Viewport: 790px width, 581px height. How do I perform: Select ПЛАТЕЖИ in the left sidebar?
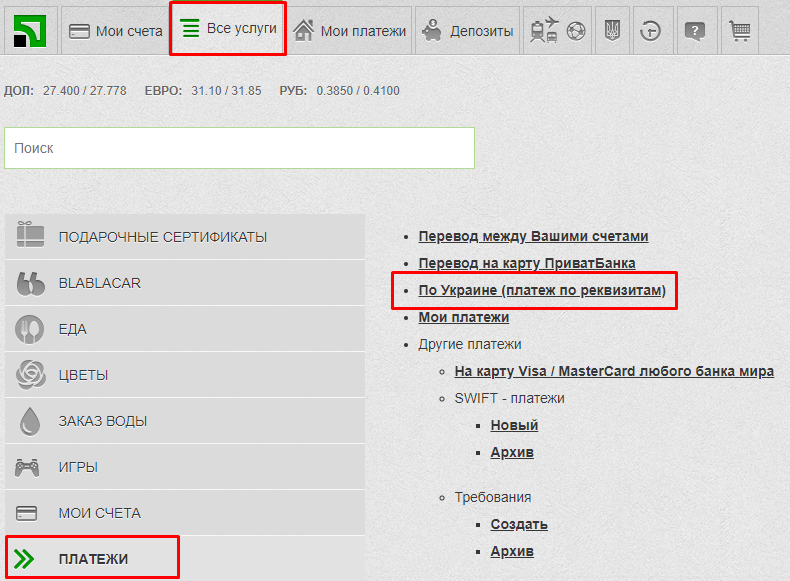click(93, 559)
